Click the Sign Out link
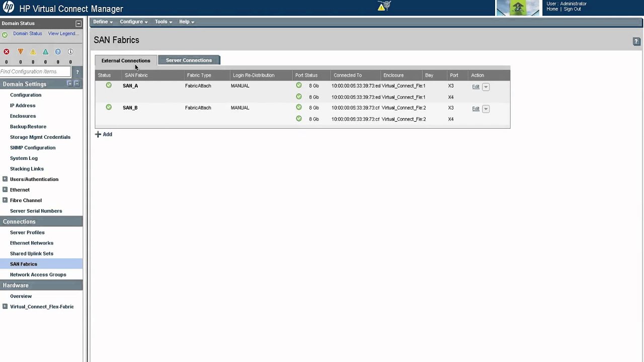The width and height of the screenshot is (644, 362). pyautogui.click(x=572, y=9)
